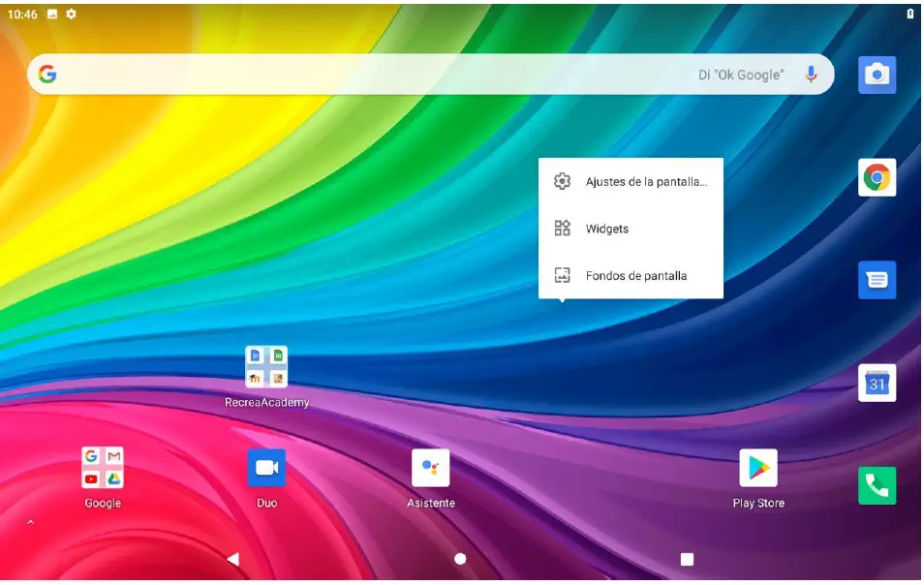Expand the app drawer with up chevron

(31, 522)
